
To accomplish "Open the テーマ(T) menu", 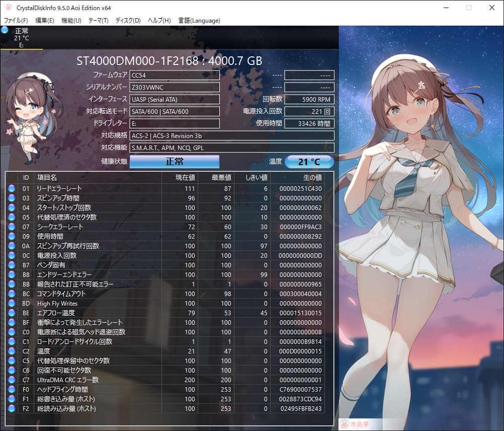I will coord(98,21).
